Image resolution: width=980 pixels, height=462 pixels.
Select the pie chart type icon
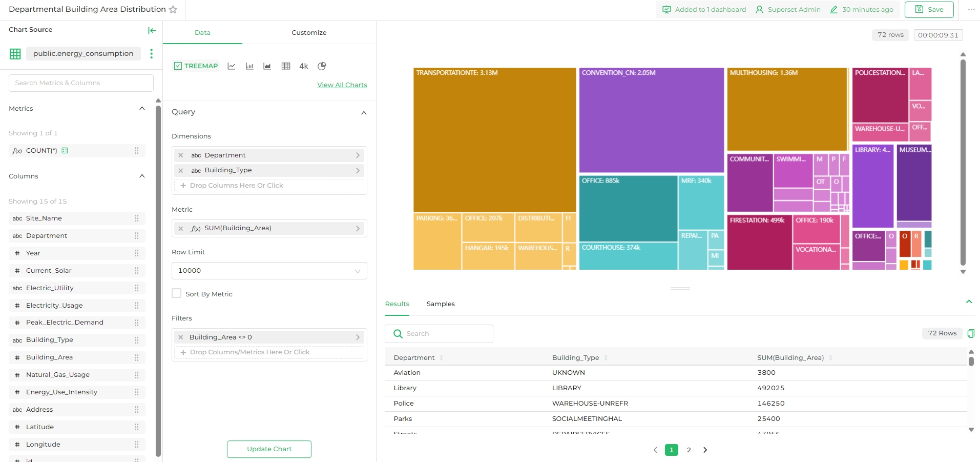[322, 66]
